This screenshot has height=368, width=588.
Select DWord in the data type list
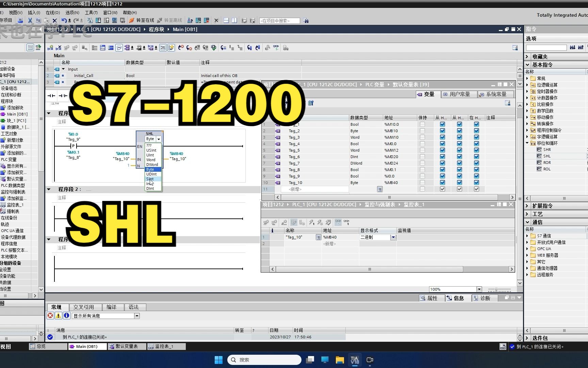(152, 165)
